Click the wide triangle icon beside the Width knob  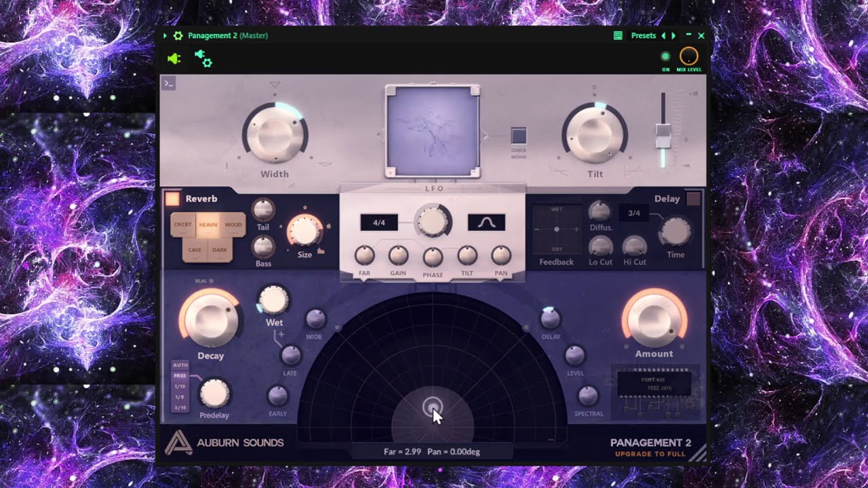(325, 164)
